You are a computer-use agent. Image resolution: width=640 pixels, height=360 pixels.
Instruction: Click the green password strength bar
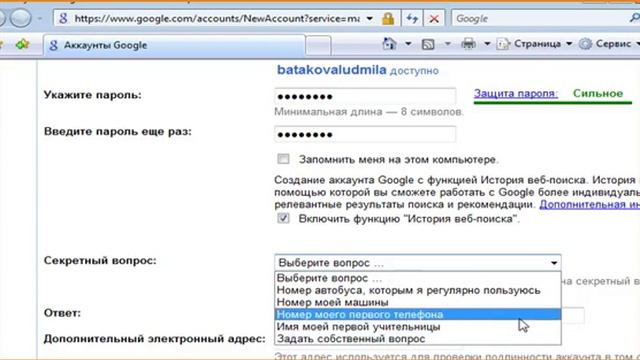tap(553, 102)
